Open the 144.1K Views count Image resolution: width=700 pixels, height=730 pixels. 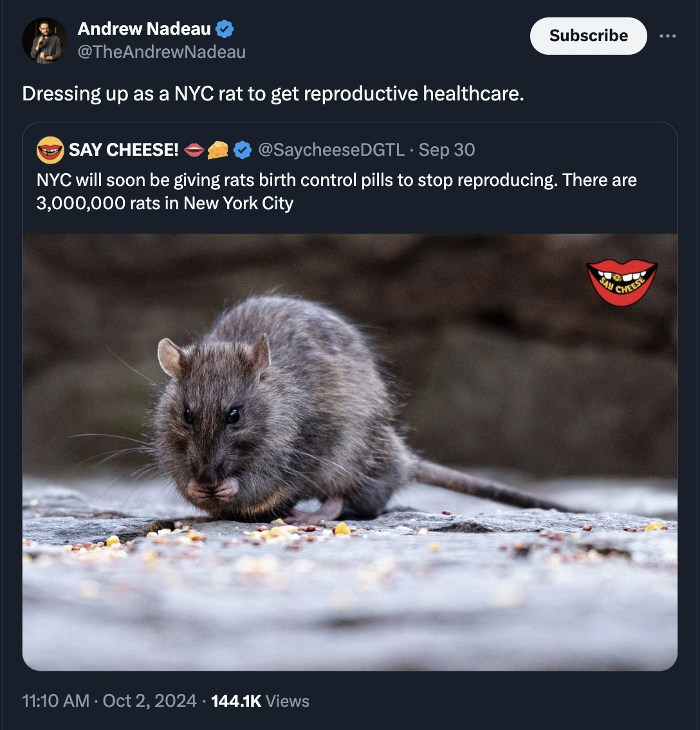click(260, 701)
